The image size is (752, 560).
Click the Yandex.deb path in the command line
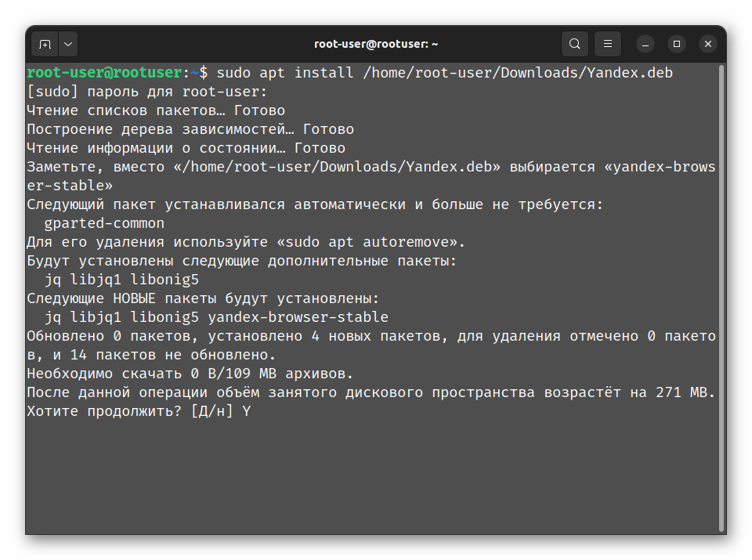517,73
